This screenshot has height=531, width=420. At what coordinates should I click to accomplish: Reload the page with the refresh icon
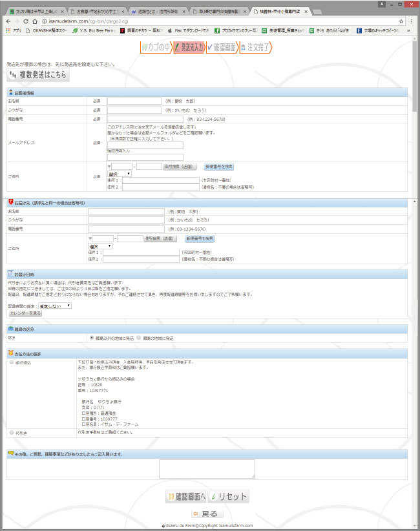click(29, 21)
